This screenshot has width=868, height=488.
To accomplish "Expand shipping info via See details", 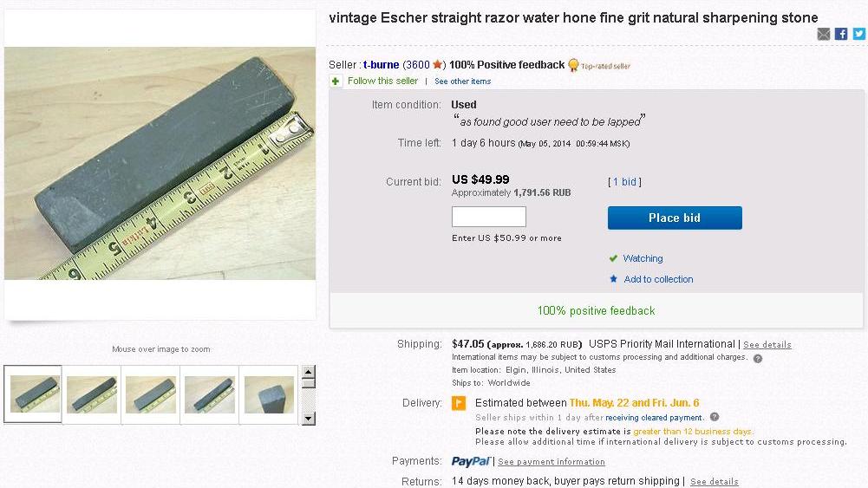I will [767, 345].
